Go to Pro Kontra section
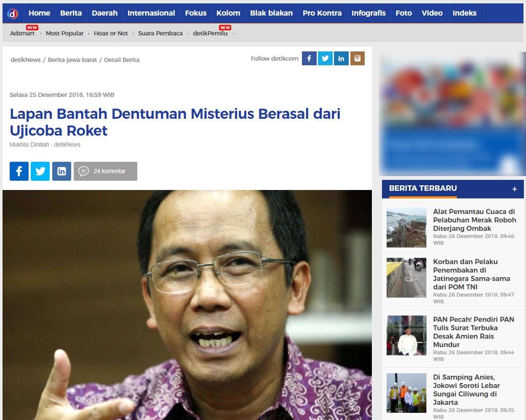This screenshot has width=526, height=420. 322,13
